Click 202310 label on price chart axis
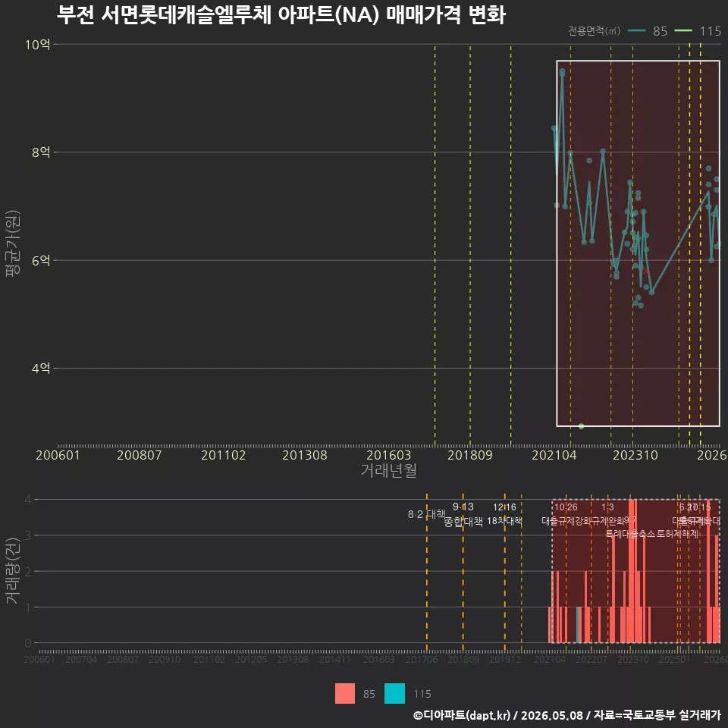The image size is (728, 728). [635, 455]
